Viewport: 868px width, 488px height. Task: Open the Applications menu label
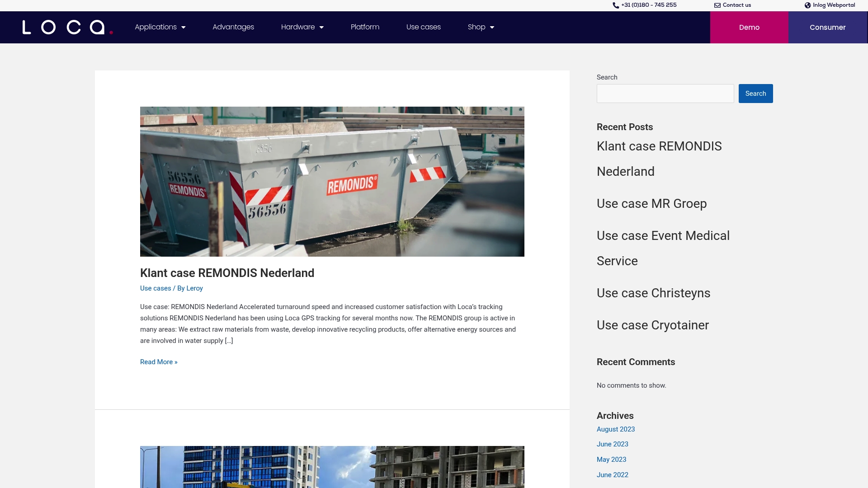coord(156,27)
